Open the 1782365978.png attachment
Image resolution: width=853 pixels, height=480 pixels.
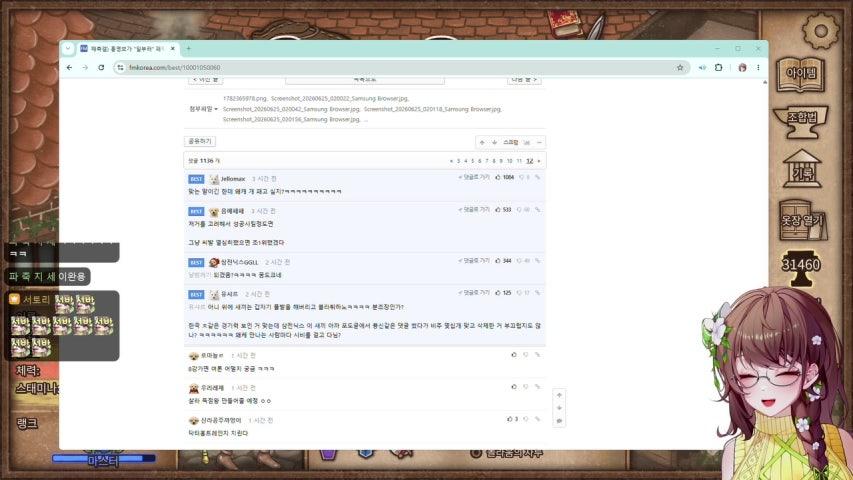(245, 99)
